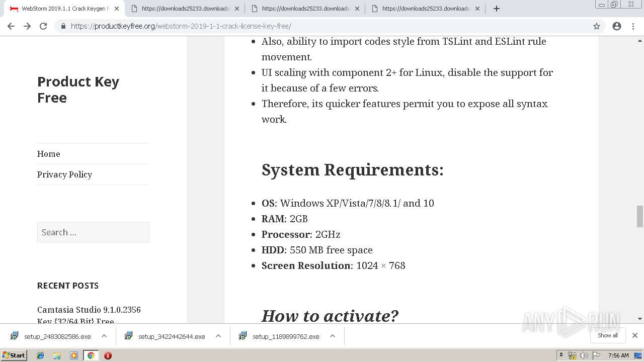
Task: Select the Chrome taskbar button
Action: 91,355
